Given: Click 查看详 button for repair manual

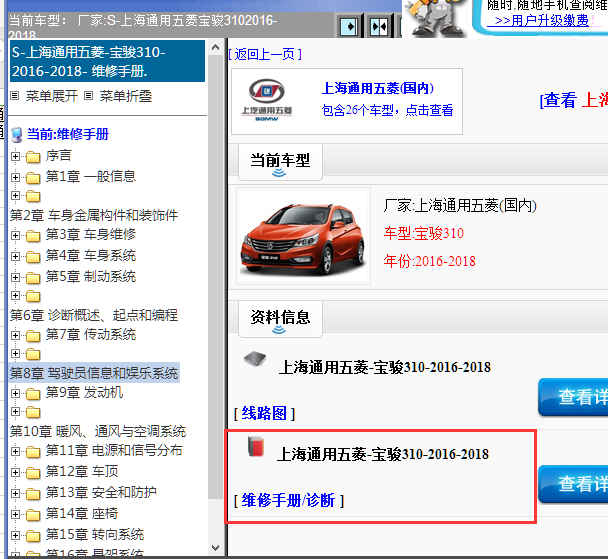Looking at the screenshot, I should tap(573, 484).
